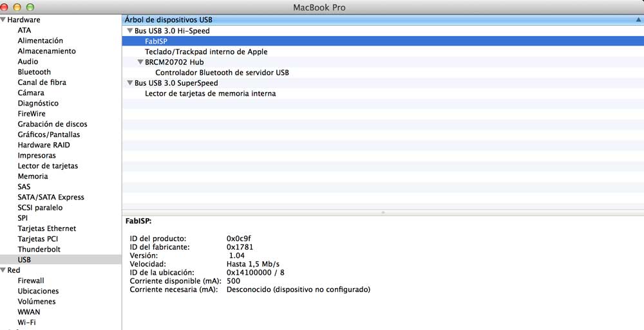Click product ID value 0x0c9f
The height and width of the screenshot is (330, 644).
(238, 239)
